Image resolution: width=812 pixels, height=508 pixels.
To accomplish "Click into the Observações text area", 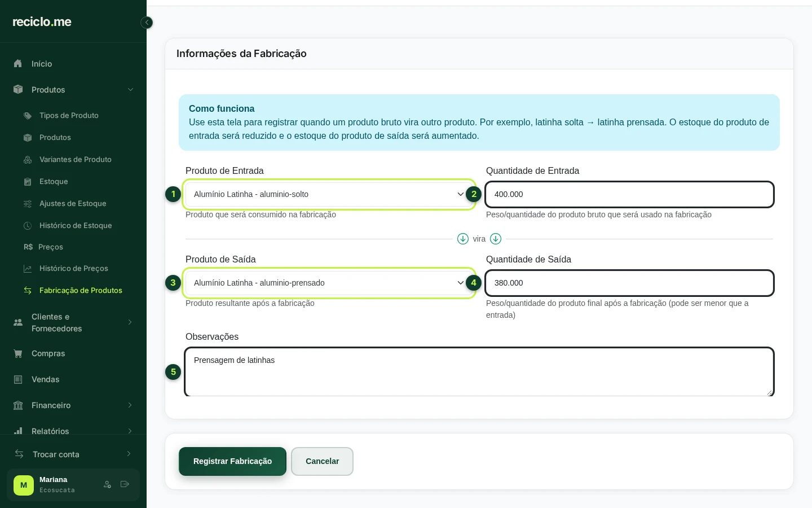I will (479, 372).
